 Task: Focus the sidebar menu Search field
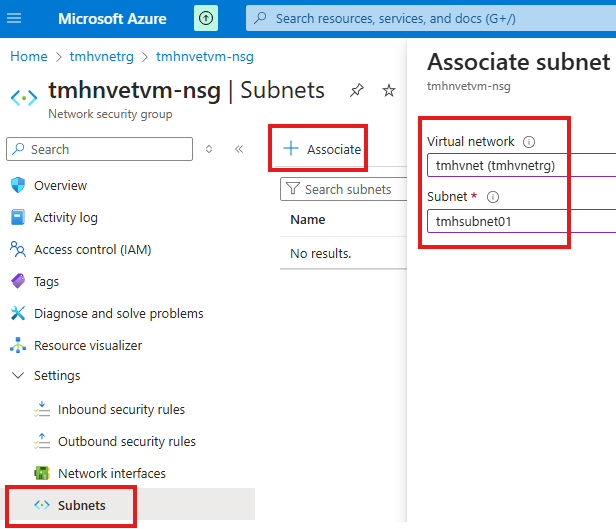point(99,149)
